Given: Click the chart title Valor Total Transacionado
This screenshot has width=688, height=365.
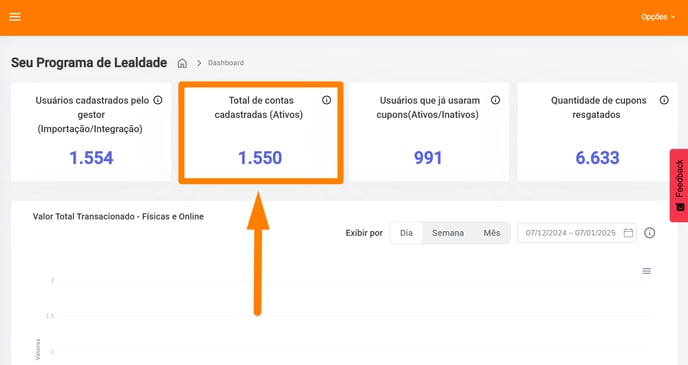Looking at the screenshot, I should [x=118, y=217].
